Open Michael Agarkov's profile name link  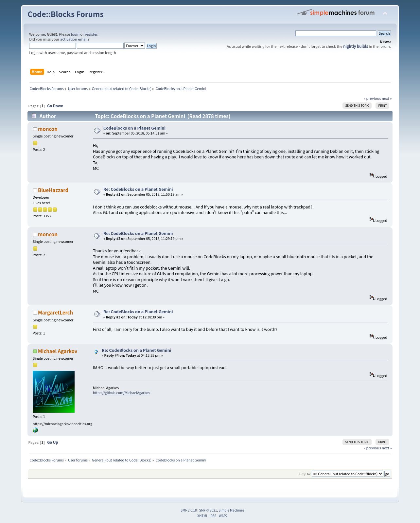coord(58,352)
